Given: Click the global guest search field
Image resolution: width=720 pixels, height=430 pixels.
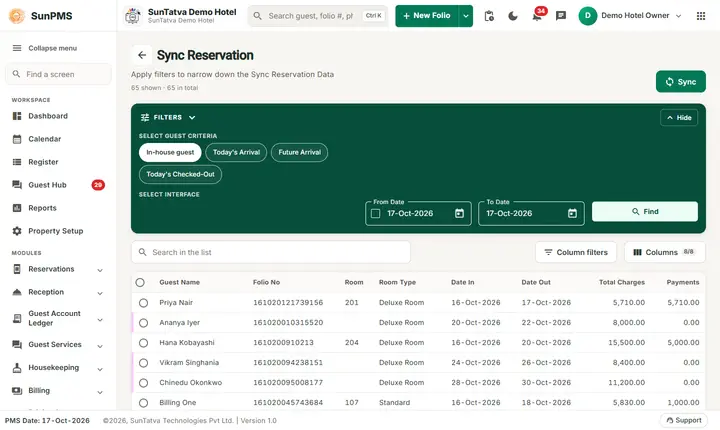Looking at the screenshot, I should (318, 16).
